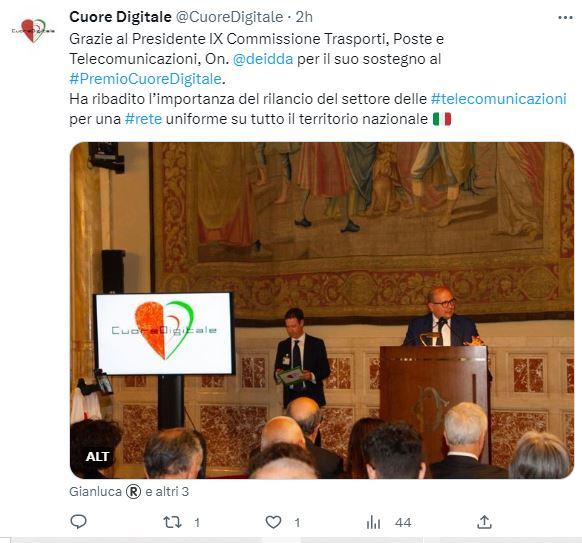Open Cuore Digitale profile avatar
Viewport: 582px width, 543px height.
[x=33, y=30]
